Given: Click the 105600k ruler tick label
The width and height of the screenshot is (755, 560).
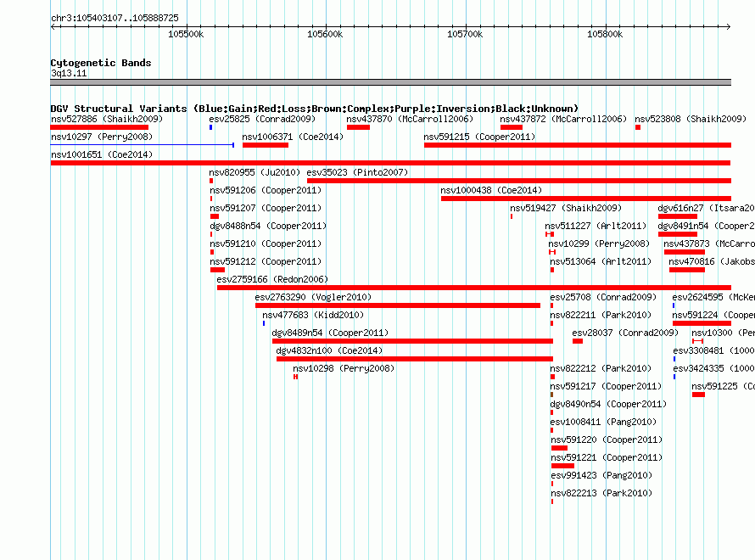Looking at the screenshot, I should (x=325, y=34).
